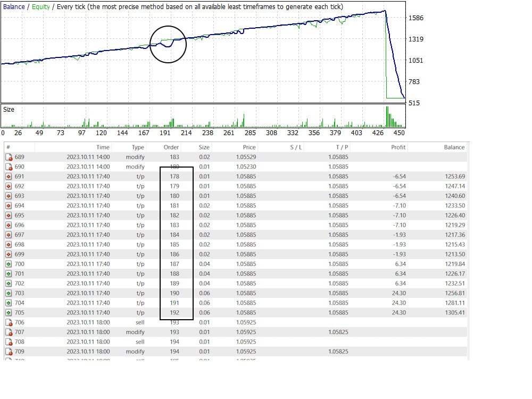Click the Order column header
532x399 pixels.
tap(172, 147)
